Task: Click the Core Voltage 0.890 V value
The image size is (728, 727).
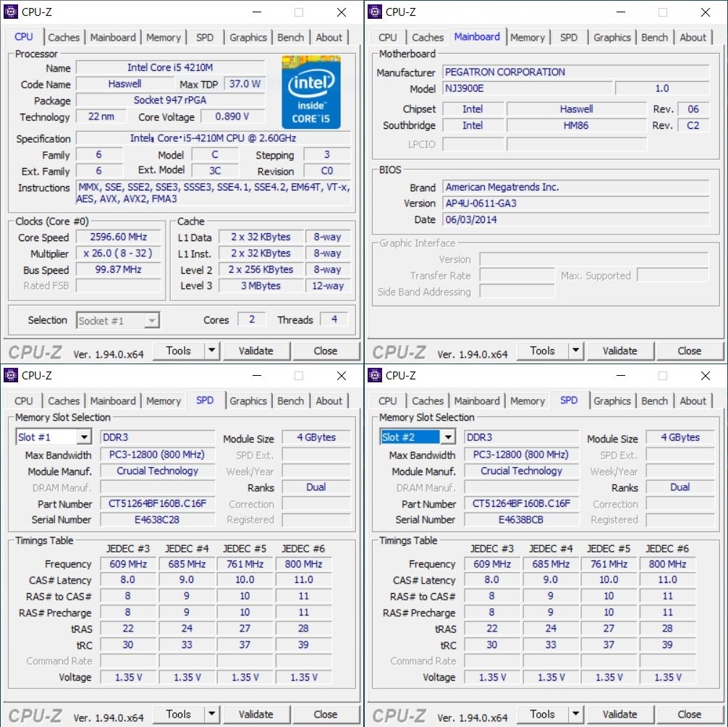Action: point(232,116)
